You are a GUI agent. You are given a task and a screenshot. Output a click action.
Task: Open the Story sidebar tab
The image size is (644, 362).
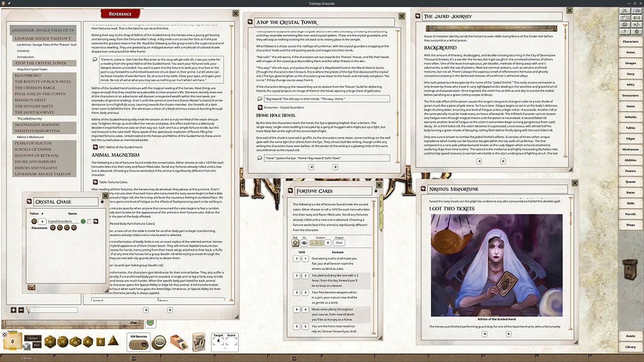point(630,74)
